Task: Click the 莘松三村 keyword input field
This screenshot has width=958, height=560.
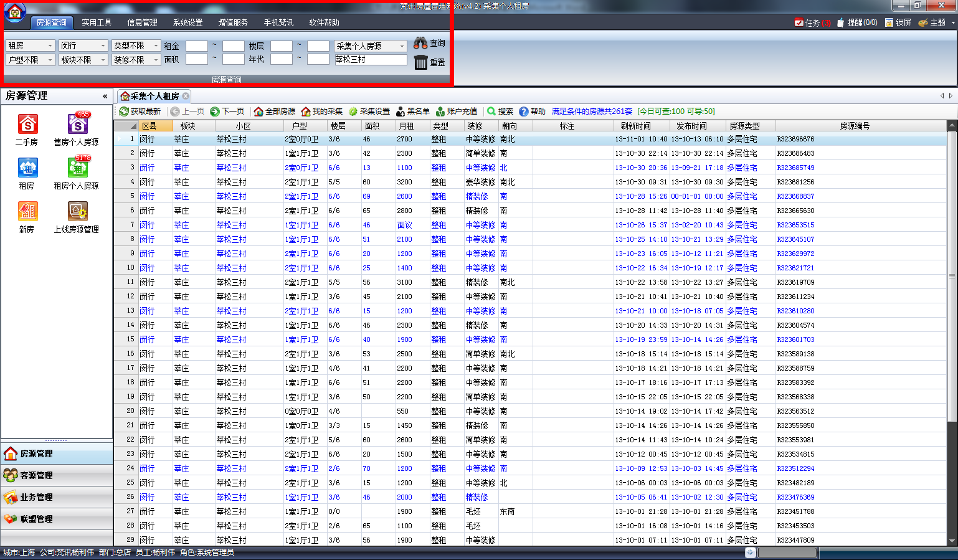Action: (x=370, y=60)
